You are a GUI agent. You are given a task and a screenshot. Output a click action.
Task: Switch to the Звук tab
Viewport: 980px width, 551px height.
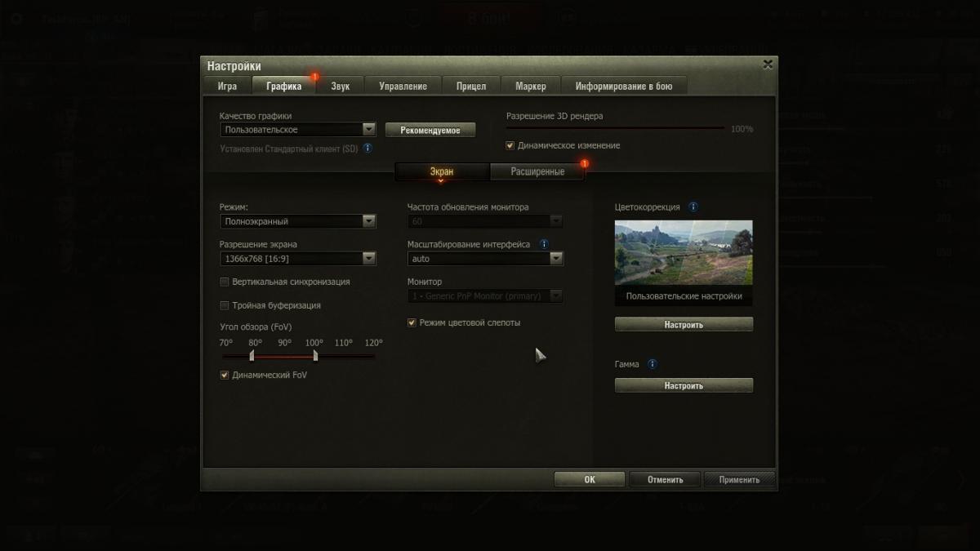(341, 86)
